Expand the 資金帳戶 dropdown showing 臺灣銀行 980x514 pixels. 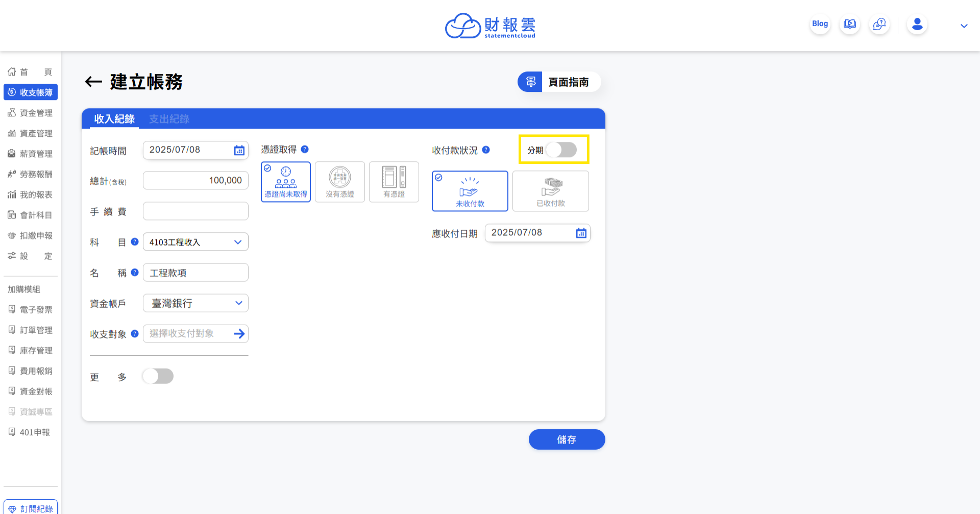point(195,303)
